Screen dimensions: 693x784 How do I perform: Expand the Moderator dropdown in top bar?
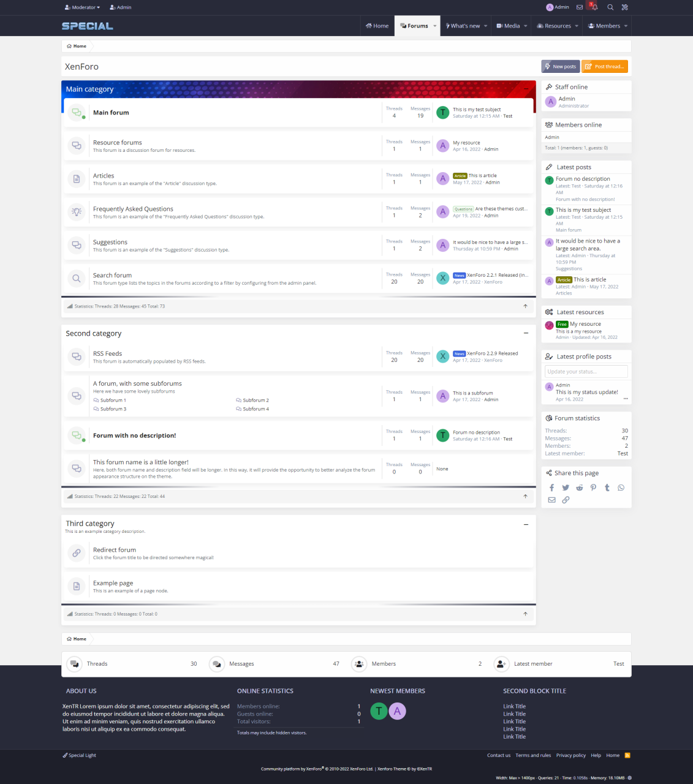pos(83,7)
